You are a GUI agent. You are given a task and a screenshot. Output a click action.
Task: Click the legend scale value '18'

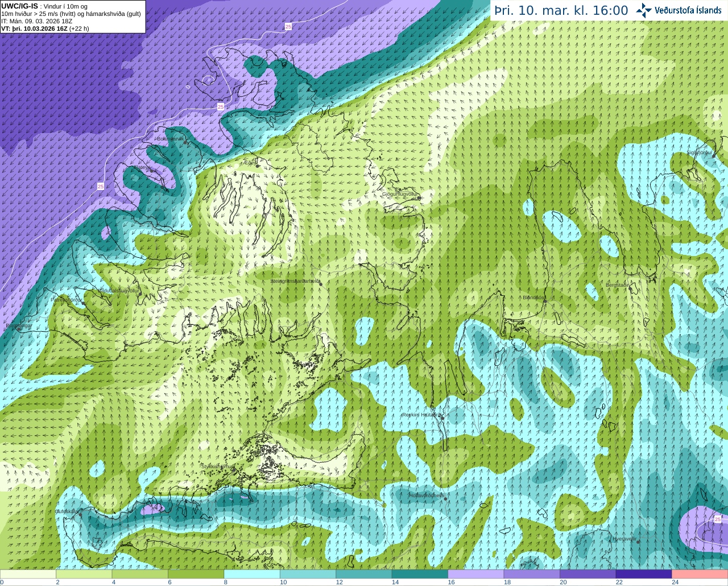pos(507,582)
